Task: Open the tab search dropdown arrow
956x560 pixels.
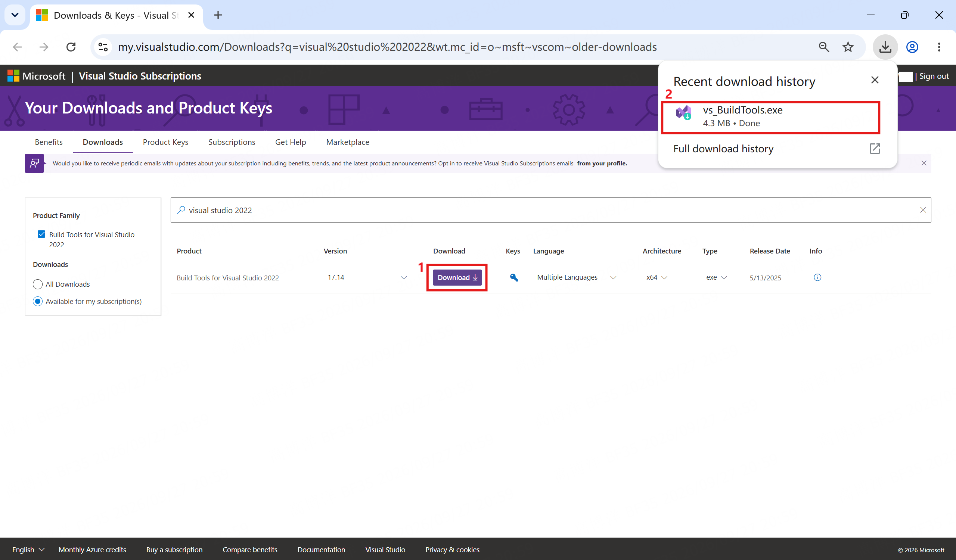Action: tap(15, 15)
